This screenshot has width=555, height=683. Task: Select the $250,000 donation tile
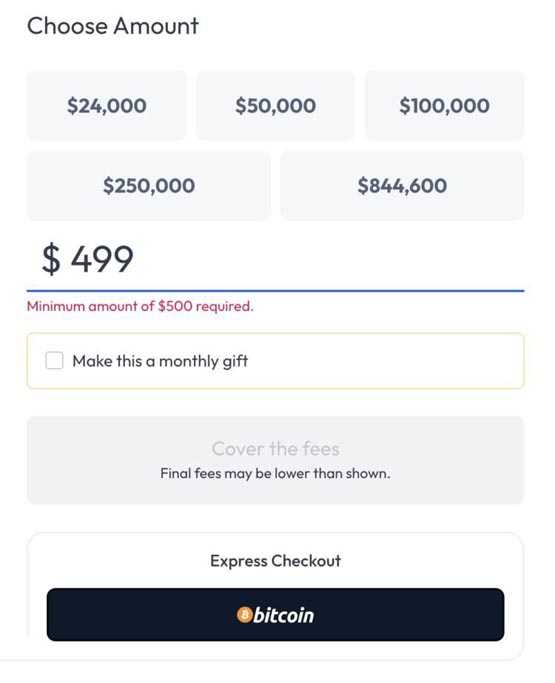[x=149, y=186]
